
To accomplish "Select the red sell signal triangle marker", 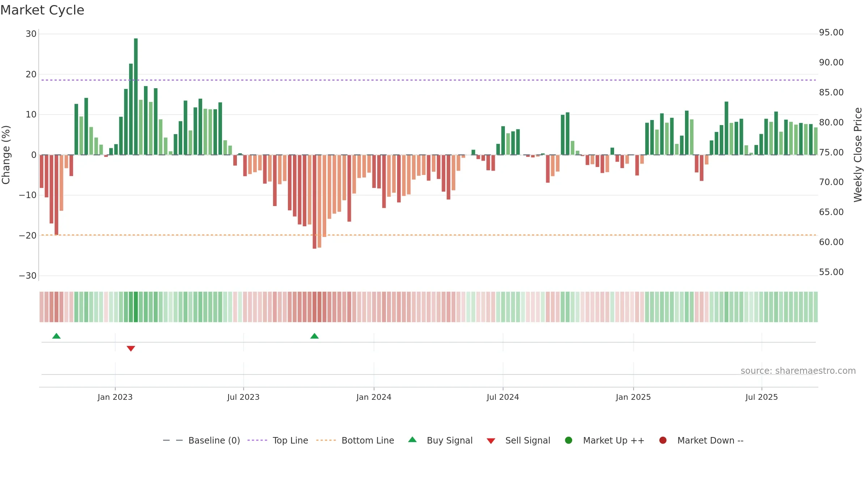I will [x=131, y=348].
